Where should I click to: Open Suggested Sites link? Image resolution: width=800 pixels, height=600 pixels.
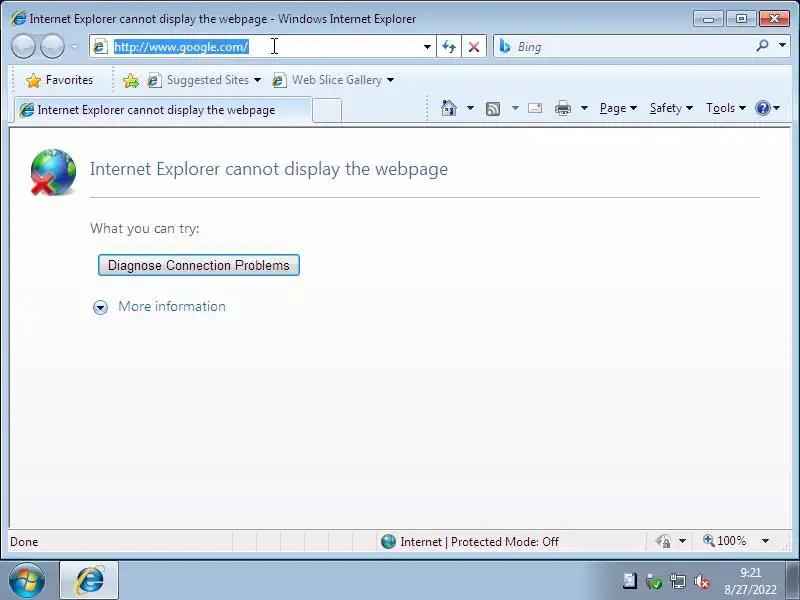coord(198,80)
